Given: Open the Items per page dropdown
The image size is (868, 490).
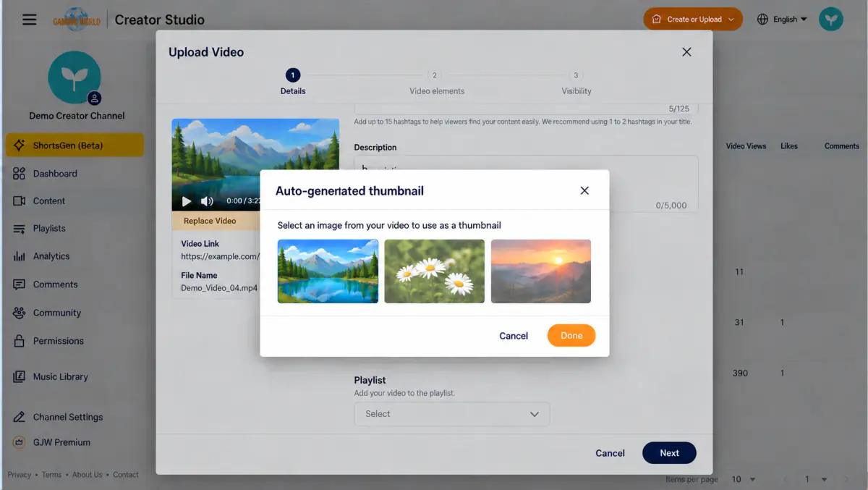Looking at the screenshot, I should (743, 479).
